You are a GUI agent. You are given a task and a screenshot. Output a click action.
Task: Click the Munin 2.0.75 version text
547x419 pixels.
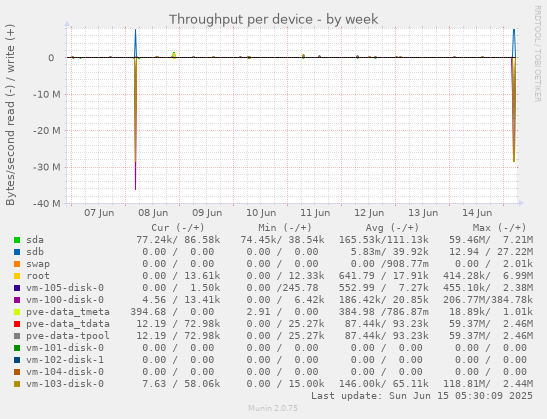point(273,408)
